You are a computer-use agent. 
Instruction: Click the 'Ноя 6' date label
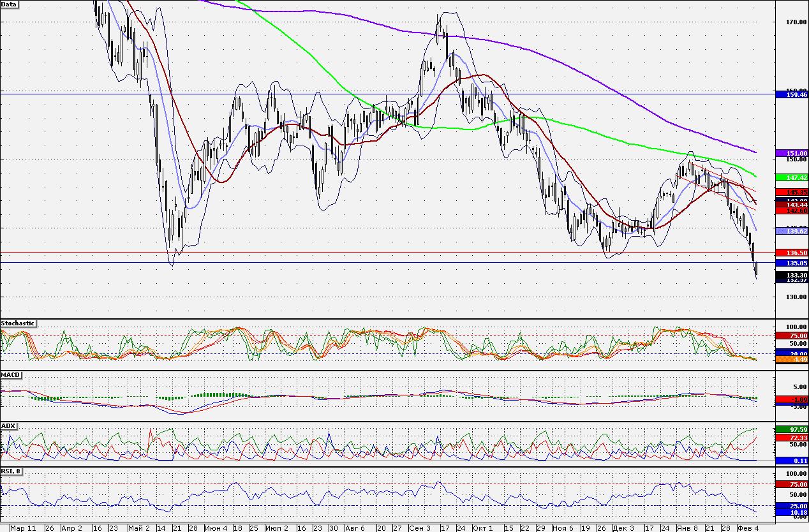(562, 528)
